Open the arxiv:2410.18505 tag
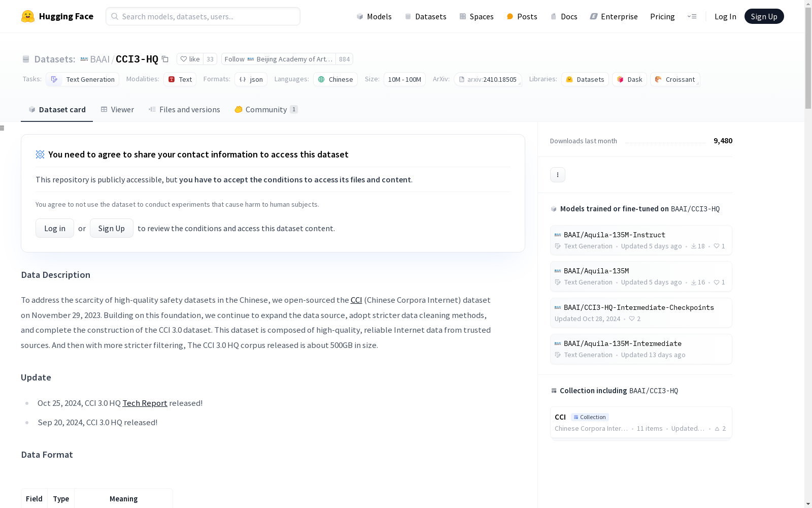 (488, 79)
